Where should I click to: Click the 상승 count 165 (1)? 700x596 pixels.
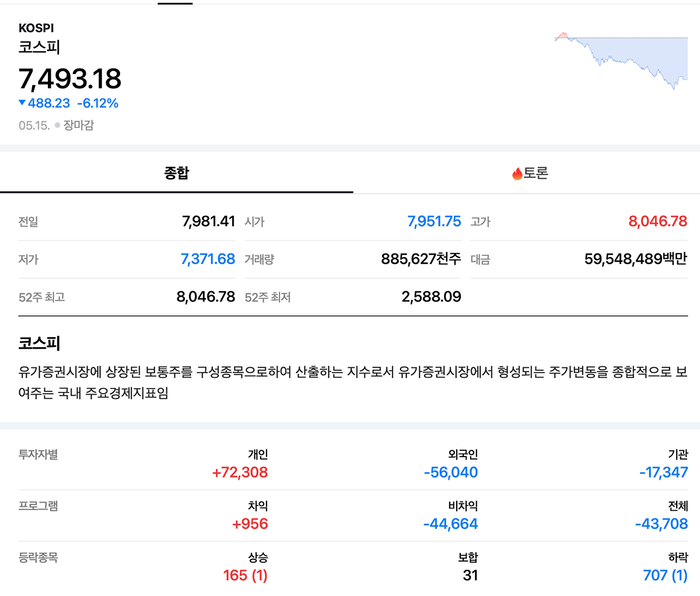pos(245,576)
